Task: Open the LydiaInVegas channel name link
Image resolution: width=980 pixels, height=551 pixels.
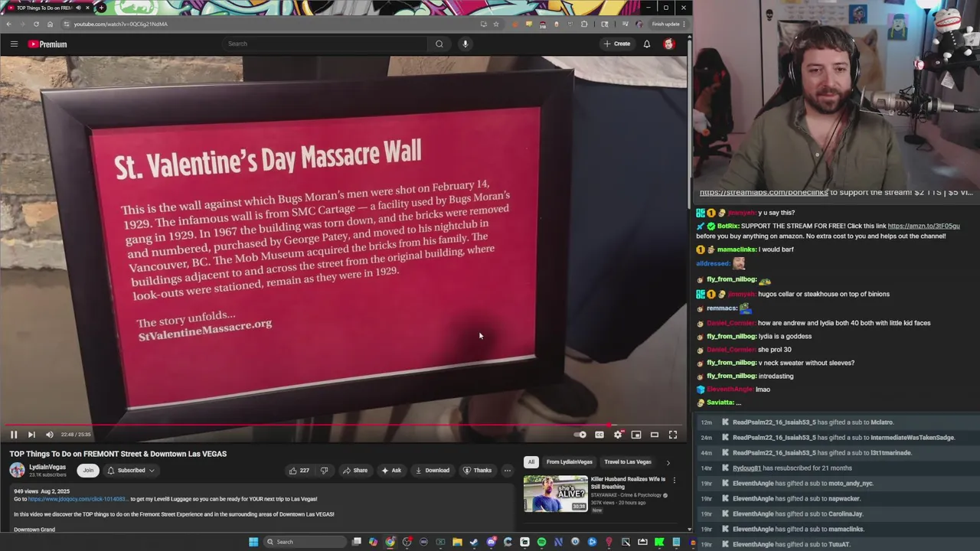Action: 47,467
